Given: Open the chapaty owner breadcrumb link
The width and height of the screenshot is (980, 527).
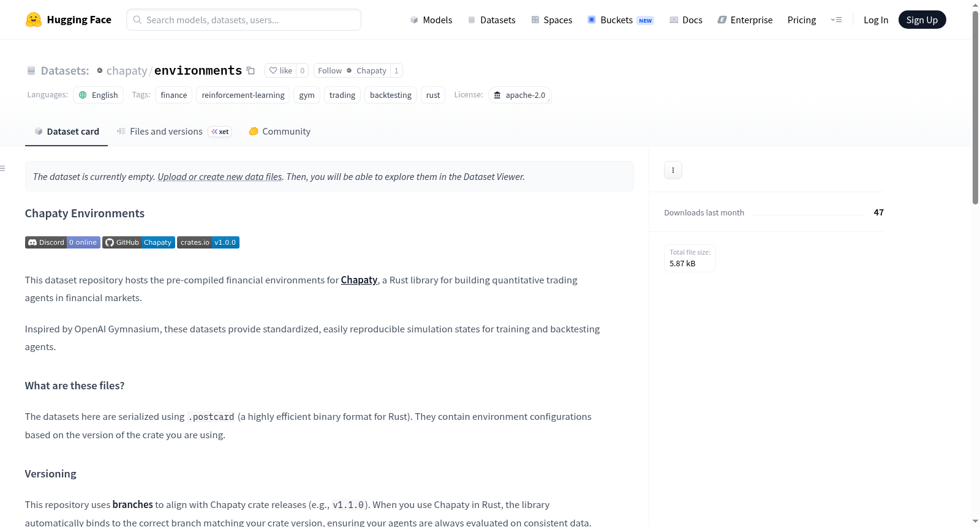Looking at the screenshot, I should click(x=127, y=70).
